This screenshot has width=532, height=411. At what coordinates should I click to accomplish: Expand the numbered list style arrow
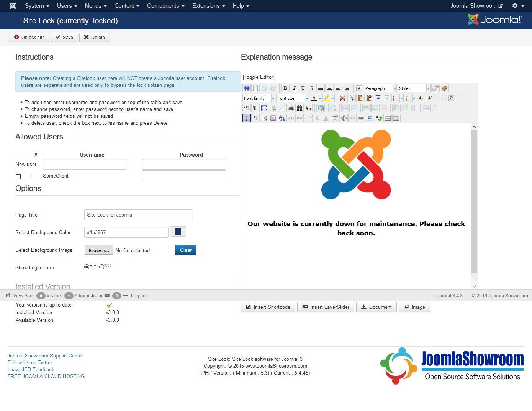401,98
